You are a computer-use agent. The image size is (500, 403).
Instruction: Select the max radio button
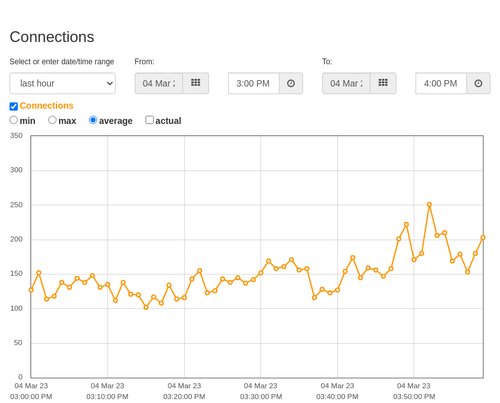click(52, 120)
